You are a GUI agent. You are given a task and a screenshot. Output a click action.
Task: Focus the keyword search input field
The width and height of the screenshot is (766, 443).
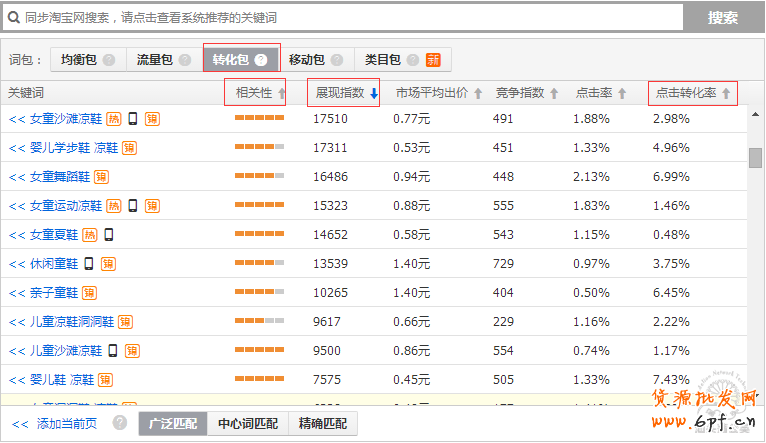340,18
